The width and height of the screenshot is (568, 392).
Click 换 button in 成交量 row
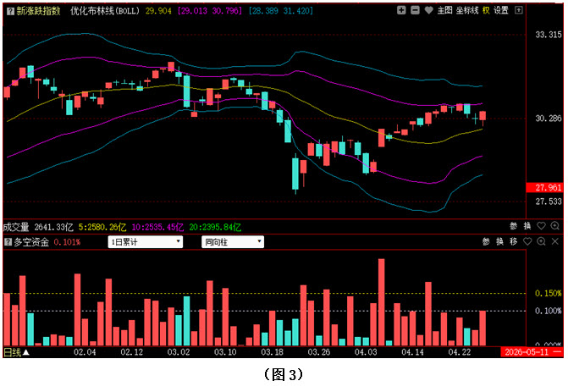(527, 226)
